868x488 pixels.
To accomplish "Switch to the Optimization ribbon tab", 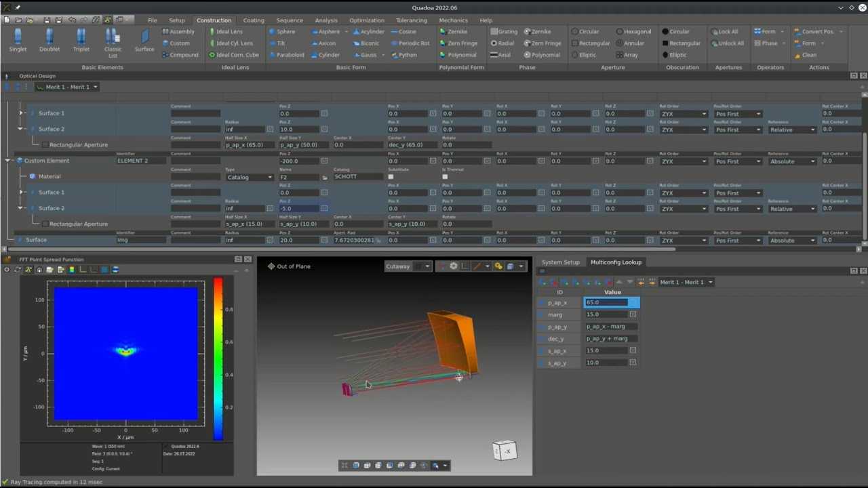I will click(x=366, y=20).
